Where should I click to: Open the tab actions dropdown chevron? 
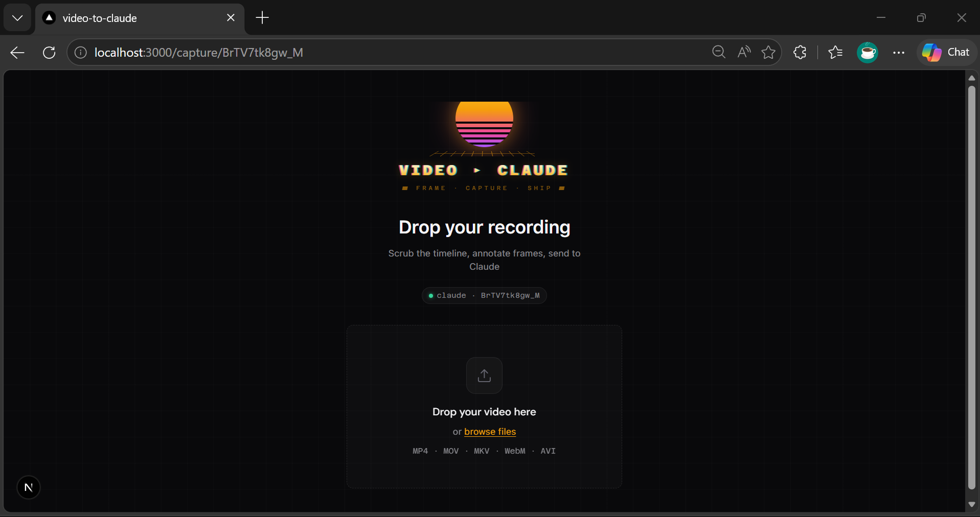(x=17, y=18)
